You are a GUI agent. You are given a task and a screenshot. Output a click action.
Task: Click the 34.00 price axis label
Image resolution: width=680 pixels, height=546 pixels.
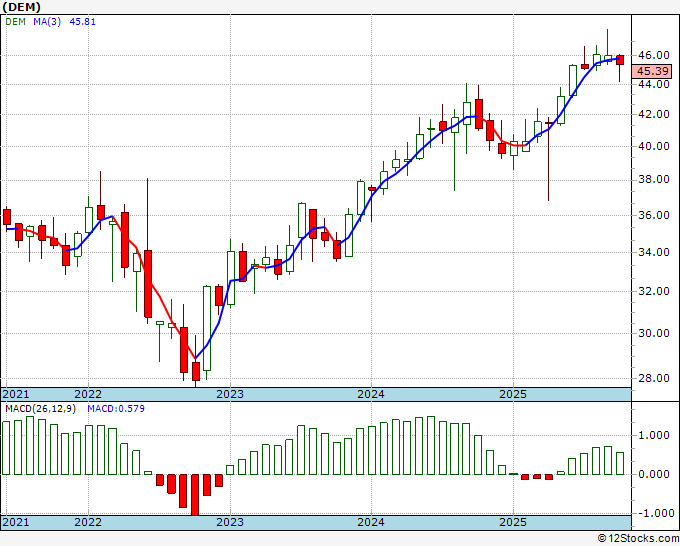654,252
